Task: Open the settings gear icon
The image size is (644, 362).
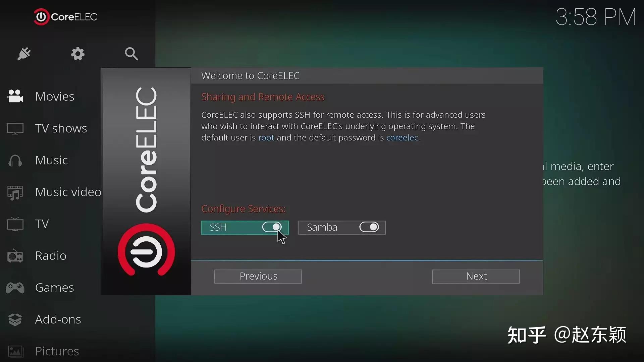Action: click(77, 54)
